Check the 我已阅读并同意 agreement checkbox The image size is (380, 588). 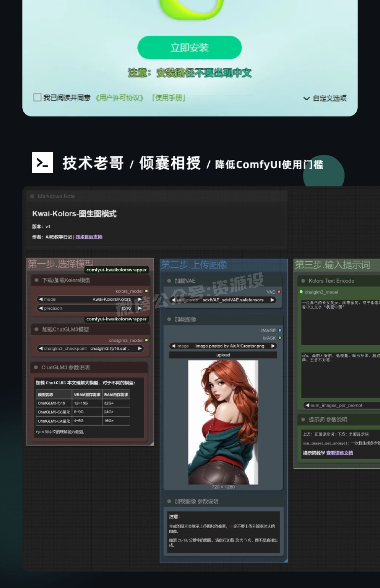[x=37, y=97]
